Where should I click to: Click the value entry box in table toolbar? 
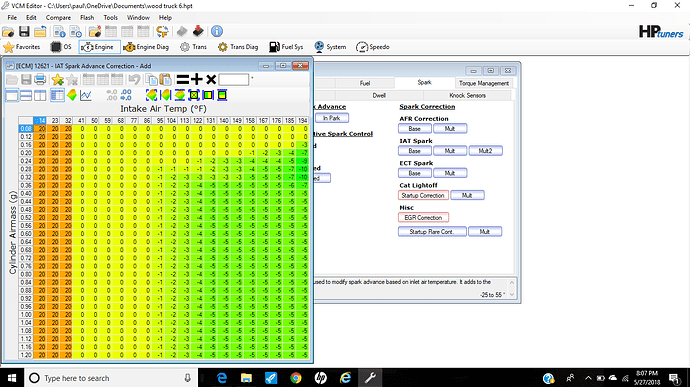coord(234,79)
